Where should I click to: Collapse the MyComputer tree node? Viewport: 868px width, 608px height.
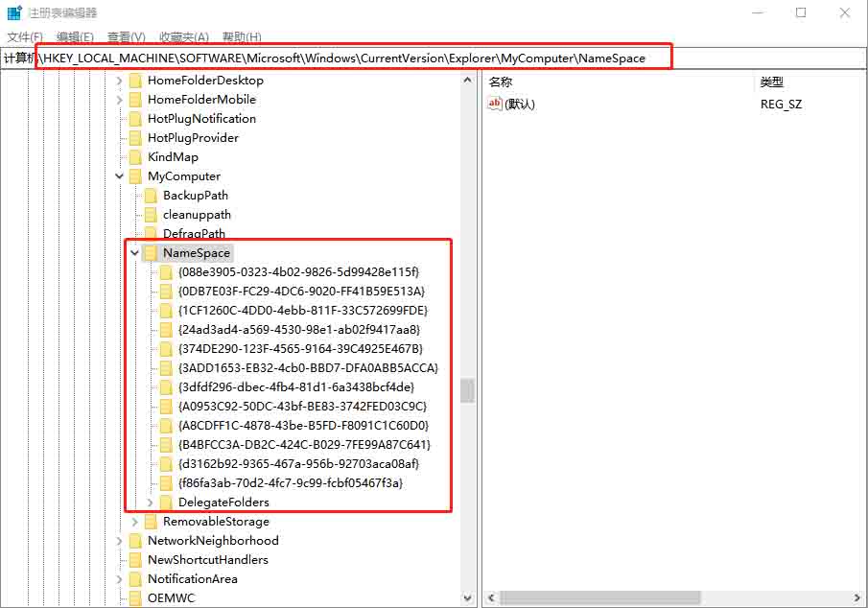point(120,176)
